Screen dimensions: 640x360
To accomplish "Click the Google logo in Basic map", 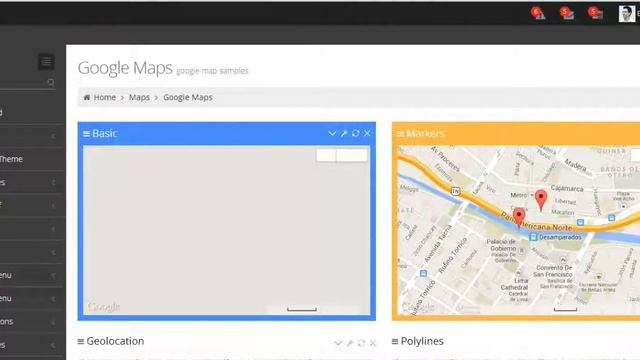I will 104,307.
